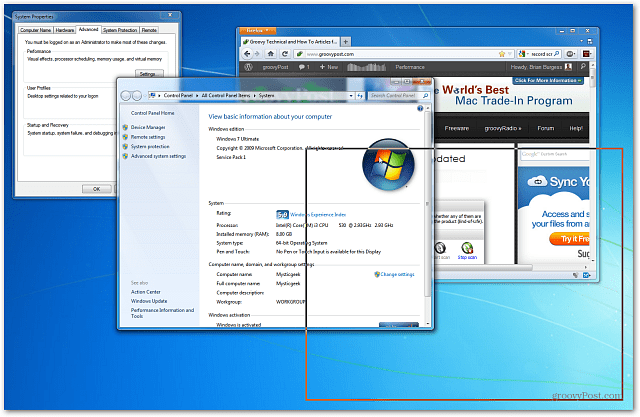The height and width of the screenshot is (417, 640).
Task: Open System protection link
Action: coord(150,146)
